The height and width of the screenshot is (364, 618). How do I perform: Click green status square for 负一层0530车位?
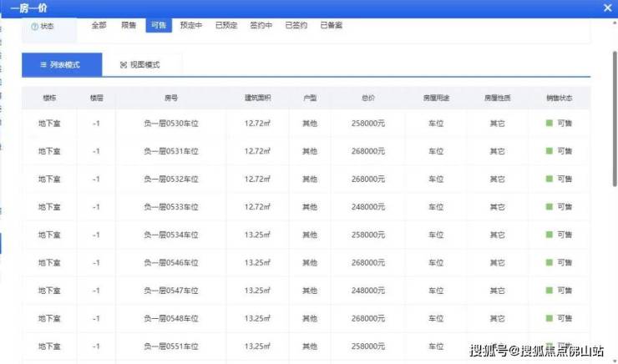[x=549, y=124]
